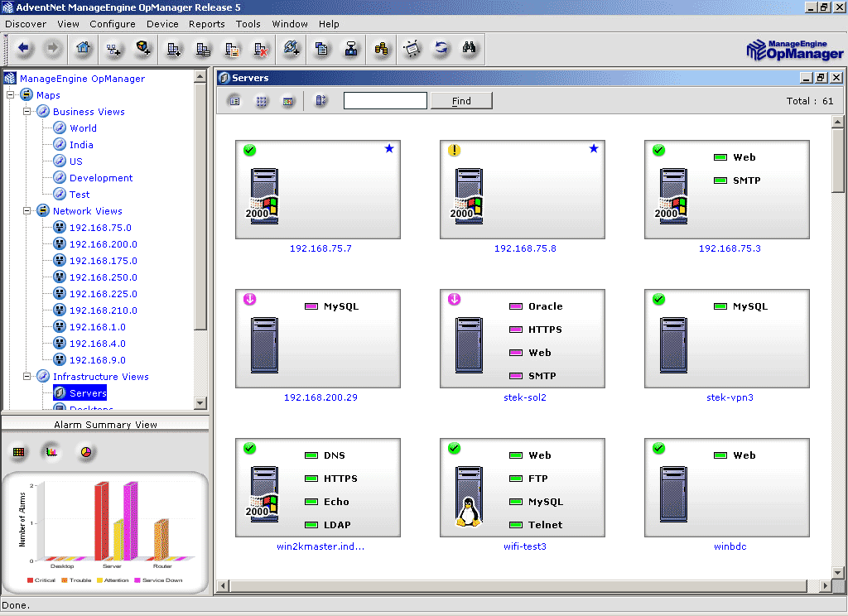The image size is (848, 616).
Task: Collapse the Maps tree node
Action: coord(10,94)
